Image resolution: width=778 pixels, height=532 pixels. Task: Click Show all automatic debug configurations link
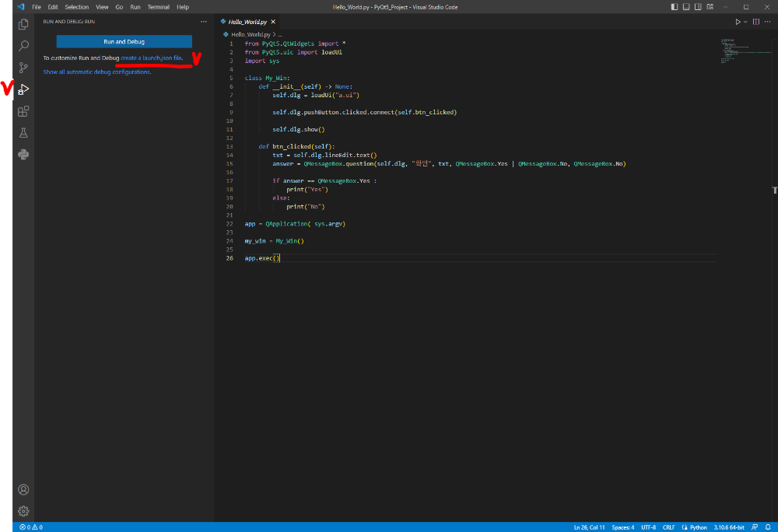(96, 72)
